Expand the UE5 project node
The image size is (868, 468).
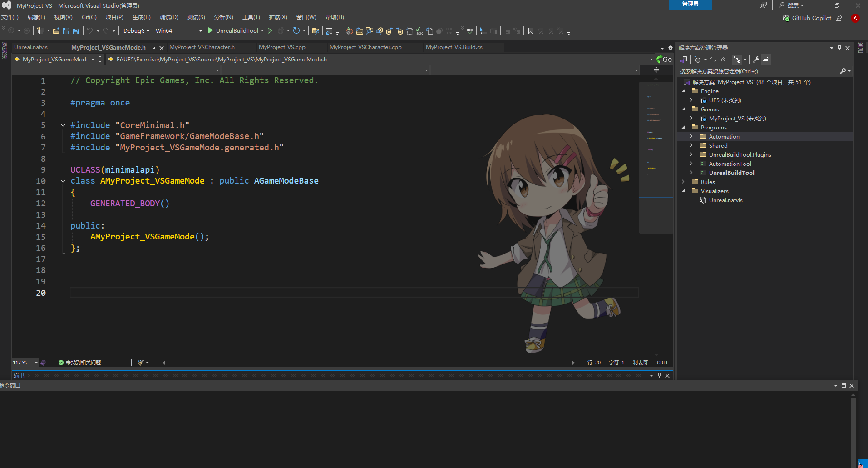[x=691, y=100]
